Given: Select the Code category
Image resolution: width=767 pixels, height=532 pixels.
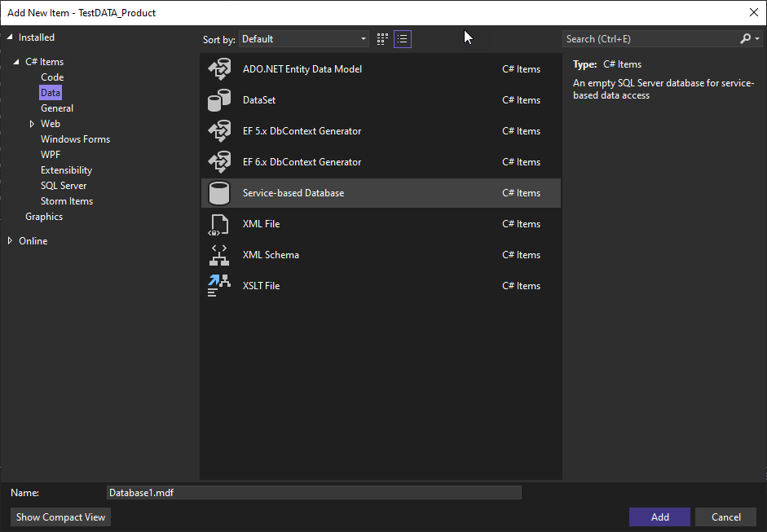Looking at the screenshot, I should [x=52, y=77].
